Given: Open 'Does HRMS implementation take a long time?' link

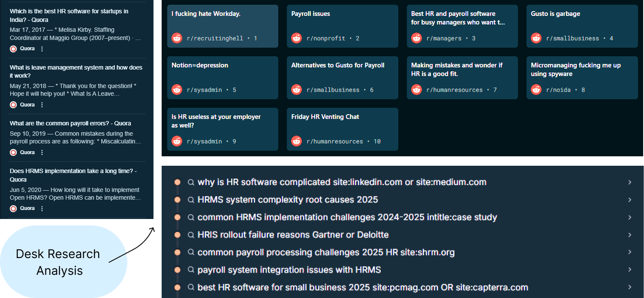Looking at the screenshot, I should (x=73, y=175).
